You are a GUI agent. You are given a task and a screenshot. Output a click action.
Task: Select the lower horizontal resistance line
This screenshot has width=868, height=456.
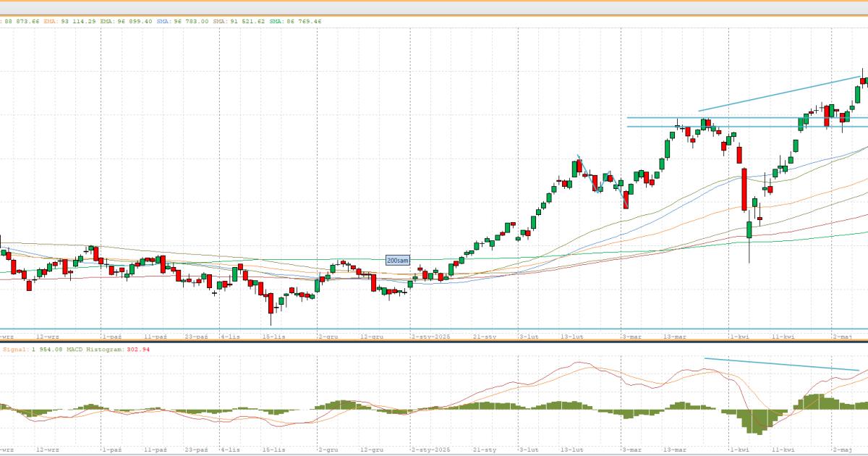(745, 127)
